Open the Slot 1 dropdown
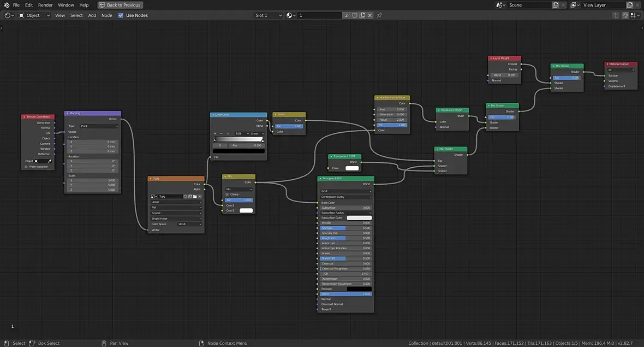The width and height of the screenshot is (644, 347). pyautogui.click(x=269, y=15)
